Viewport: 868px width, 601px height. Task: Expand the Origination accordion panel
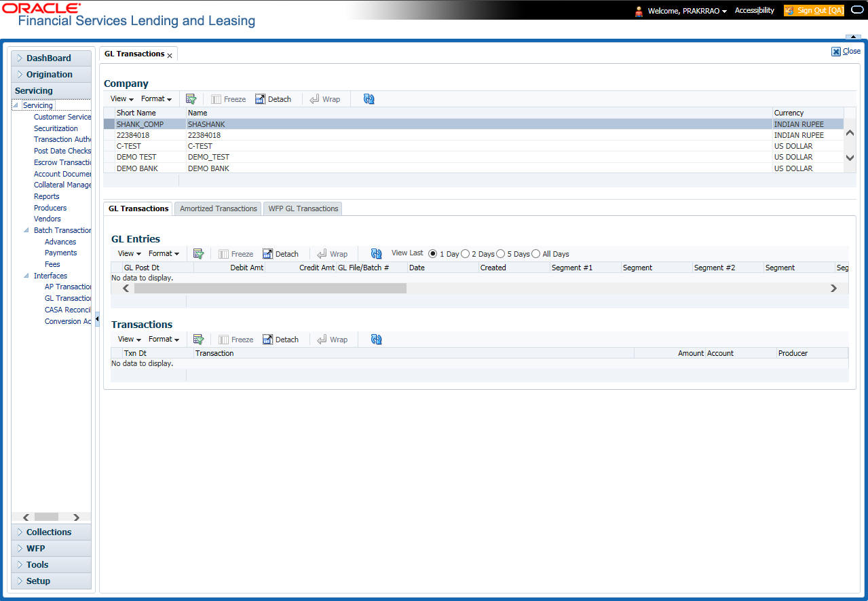(51, 75)
